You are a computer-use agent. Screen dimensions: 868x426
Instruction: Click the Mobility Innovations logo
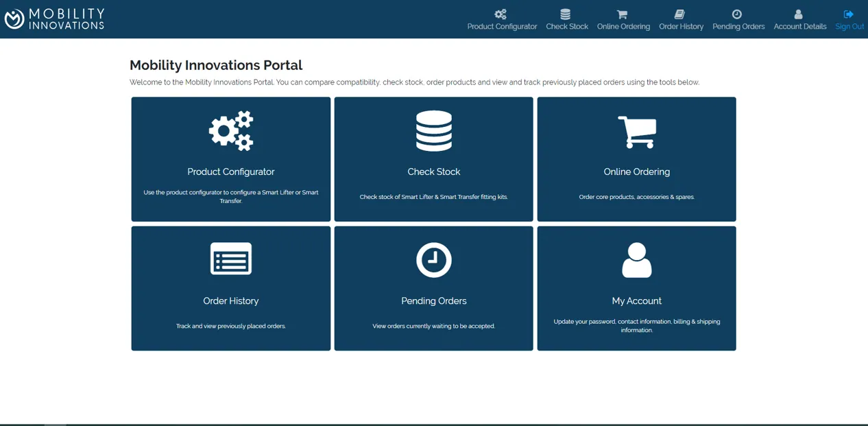(55, 19)
